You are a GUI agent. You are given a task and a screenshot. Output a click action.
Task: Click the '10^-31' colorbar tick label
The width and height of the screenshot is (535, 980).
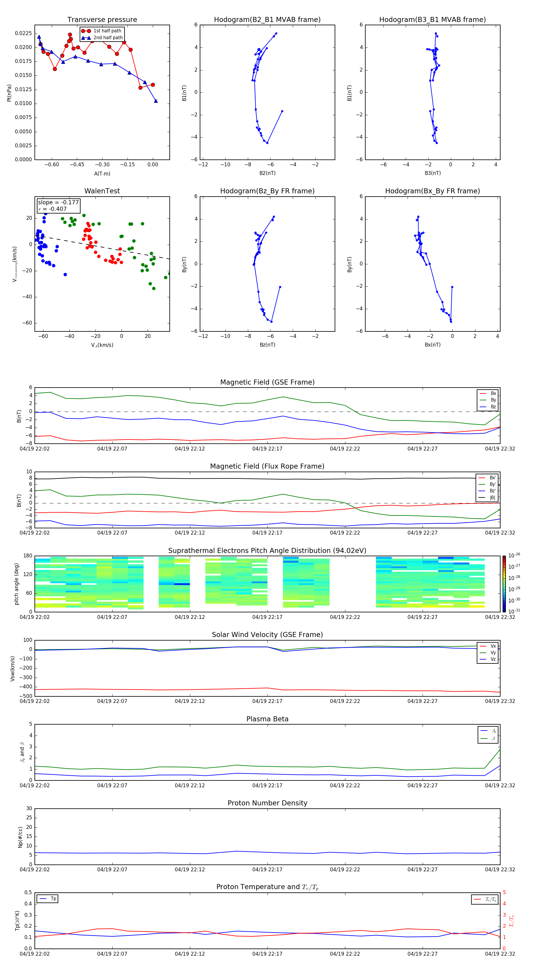514,611
